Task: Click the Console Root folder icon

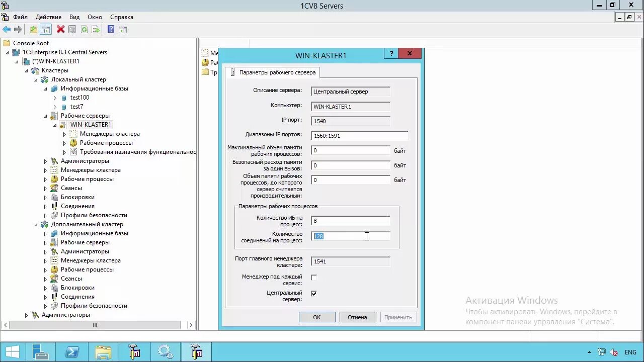Action: (7, 43)
